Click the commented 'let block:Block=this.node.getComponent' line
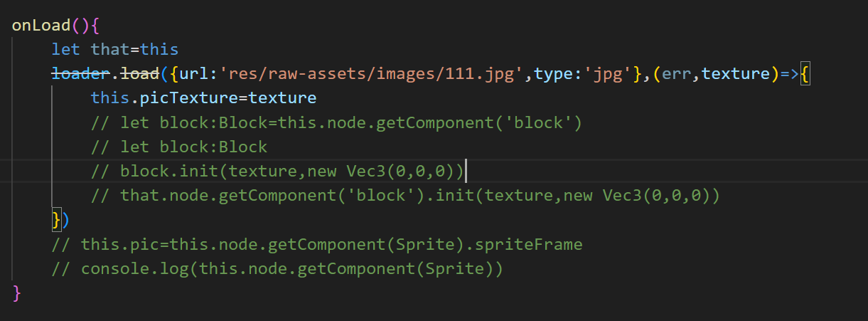This screenshot has height=321, width=868. (336, 122)
